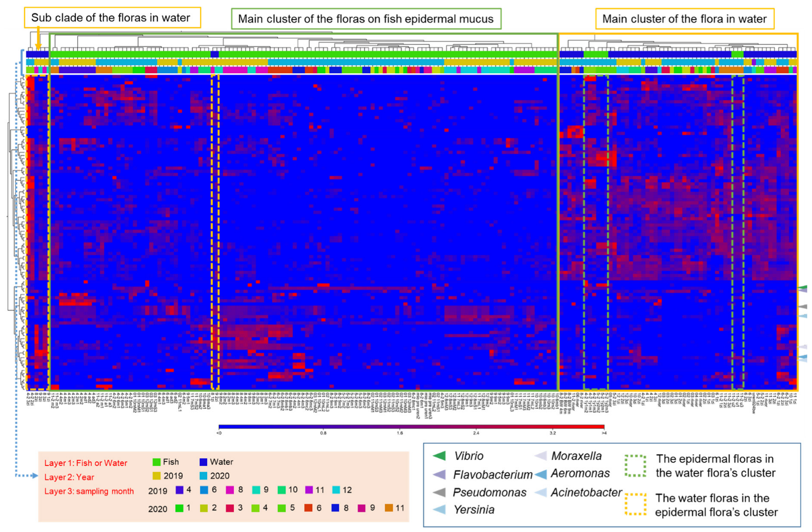Screen dimensions: 812x532
Task: Select the fish epidermal mucus cluster title
Action: [366, 19]
